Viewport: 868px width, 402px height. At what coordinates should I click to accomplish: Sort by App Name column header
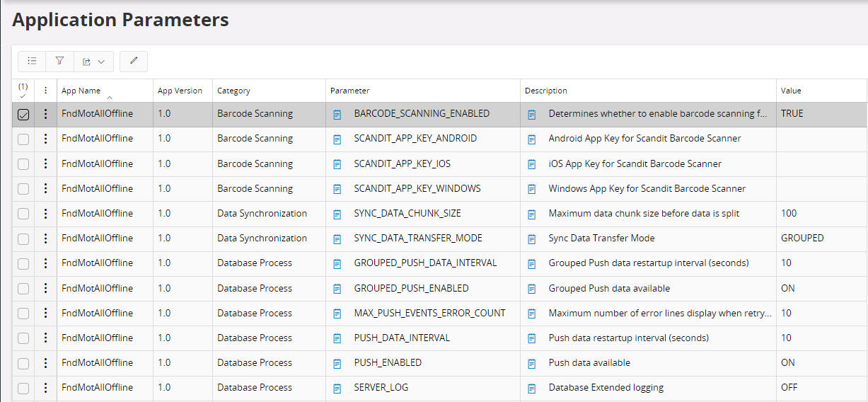(x=81, y=91)
